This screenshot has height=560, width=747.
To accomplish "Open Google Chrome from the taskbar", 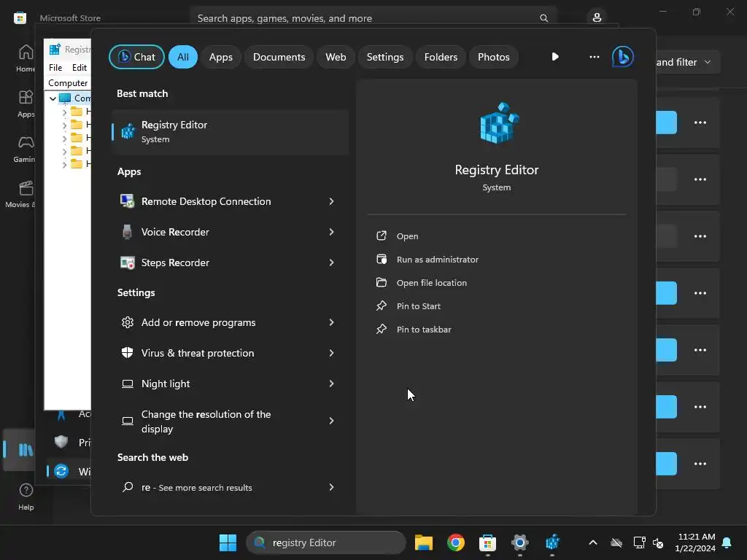I will 455,542.
